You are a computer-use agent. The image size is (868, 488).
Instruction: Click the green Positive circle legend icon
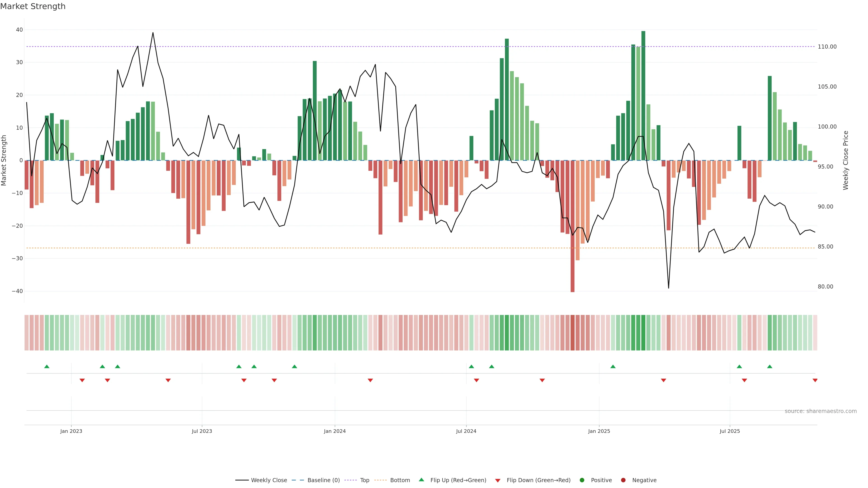click(x=582, y=480)
